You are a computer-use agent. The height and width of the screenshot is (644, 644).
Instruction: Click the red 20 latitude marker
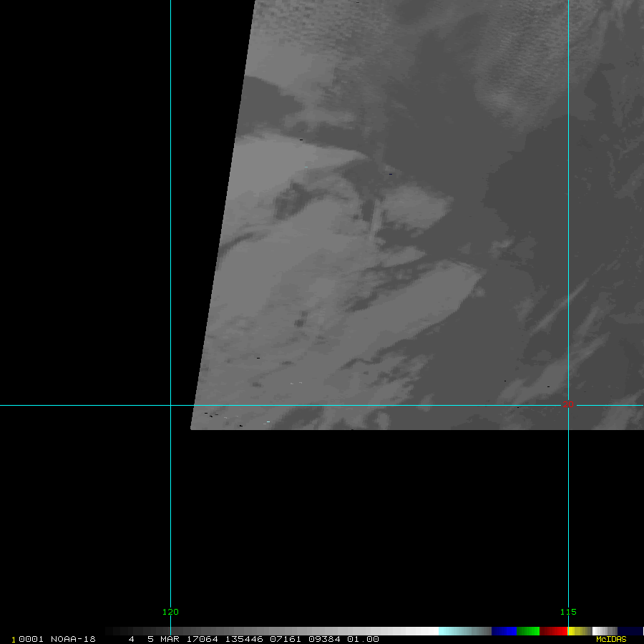pos(569,405)
